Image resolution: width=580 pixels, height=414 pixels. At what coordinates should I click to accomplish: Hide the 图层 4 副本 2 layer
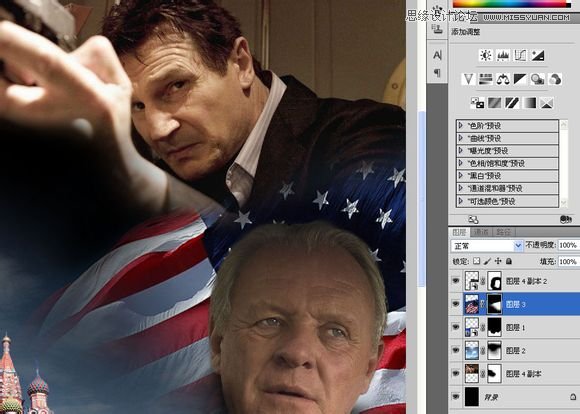456,281
